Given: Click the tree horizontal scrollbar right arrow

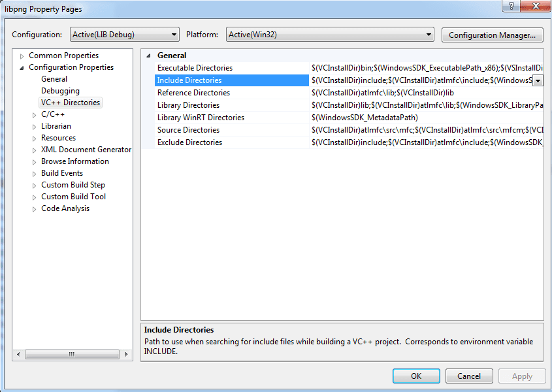Looking at the screenshot, I should tap(126, 354).
